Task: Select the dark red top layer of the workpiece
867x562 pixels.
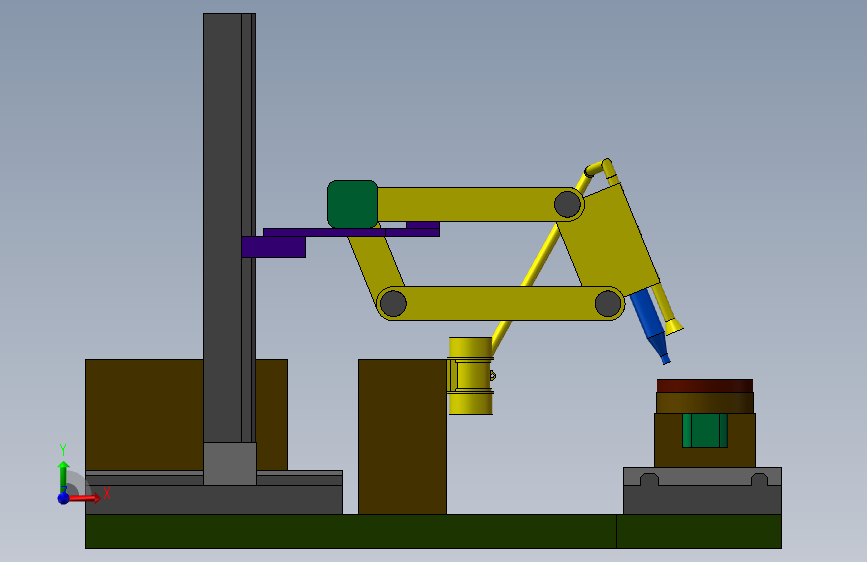Action: click(x=705, y=386)
